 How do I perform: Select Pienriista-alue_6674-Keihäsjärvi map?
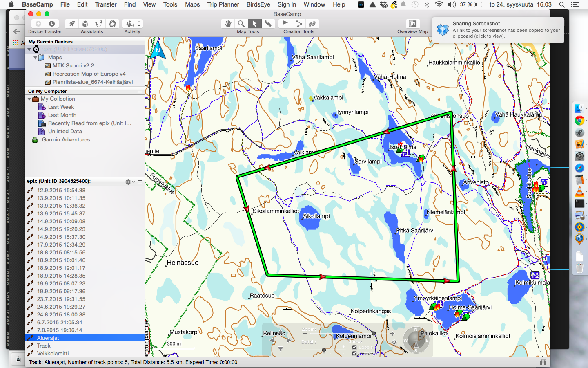(x=92, y=82)
